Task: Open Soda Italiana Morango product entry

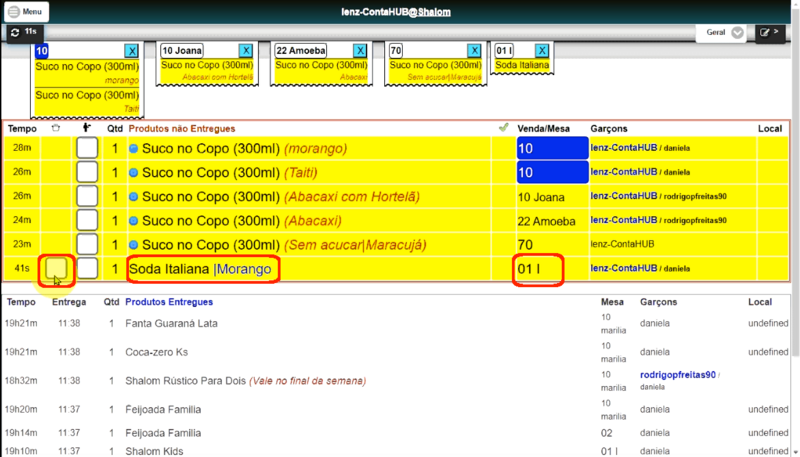Action: (x=200, y=269)
